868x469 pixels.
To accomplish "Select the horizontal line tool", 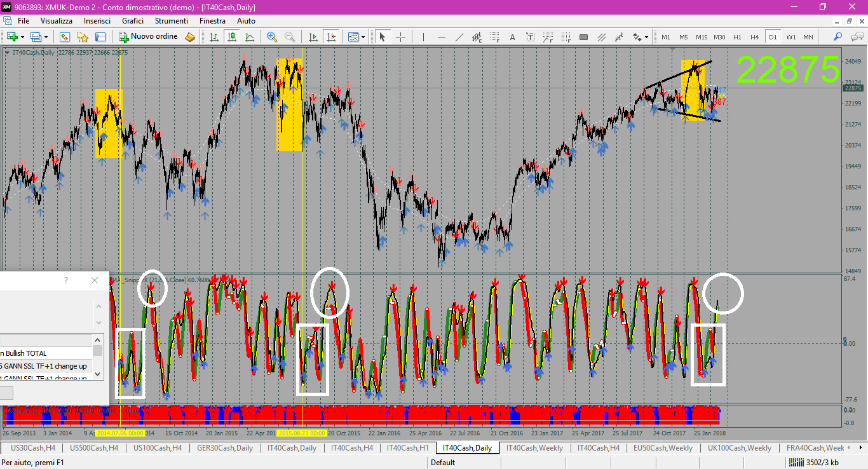I will click(x=441, y=37).
